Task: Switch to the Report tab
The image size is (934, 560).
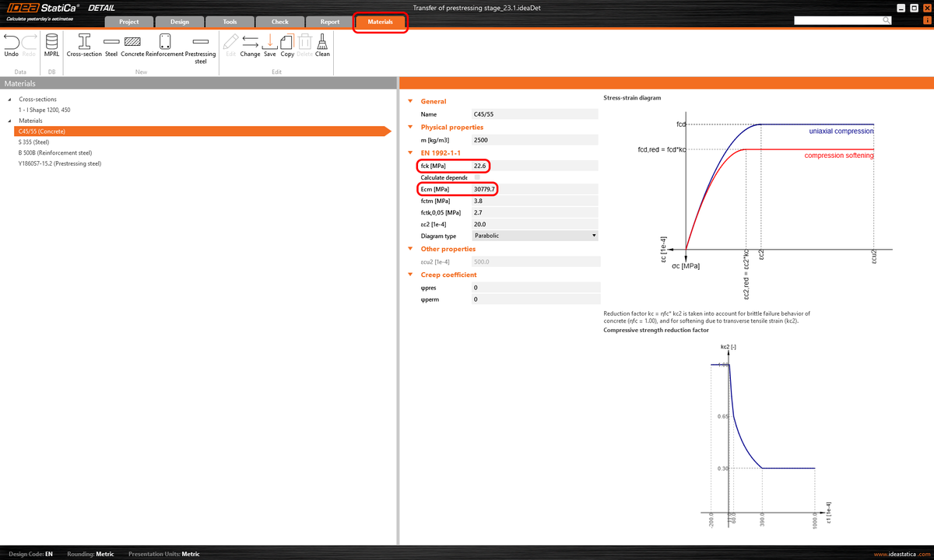Action: click(329, 22)
